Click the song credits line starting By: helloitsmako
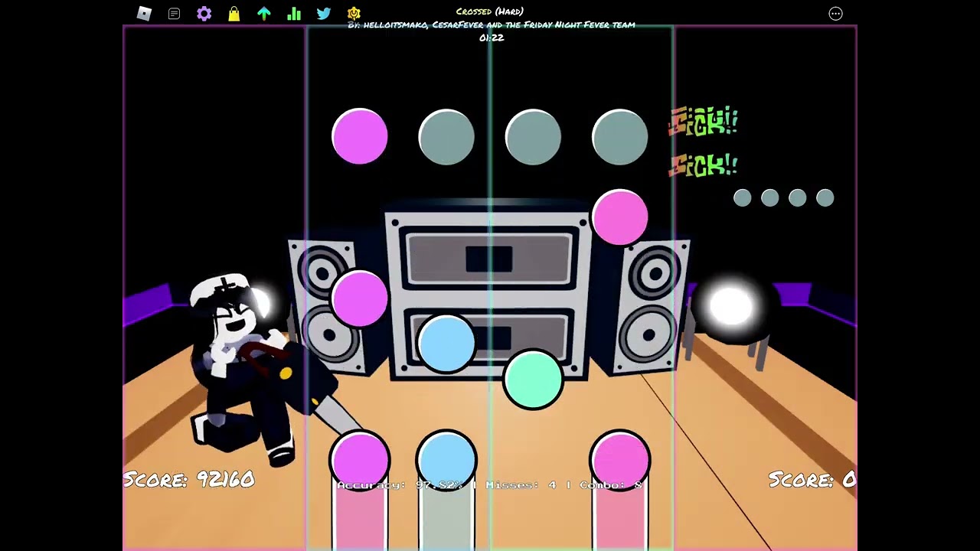Image resolution: width=980 pixels, height=551 pixels. pos(492,24)
